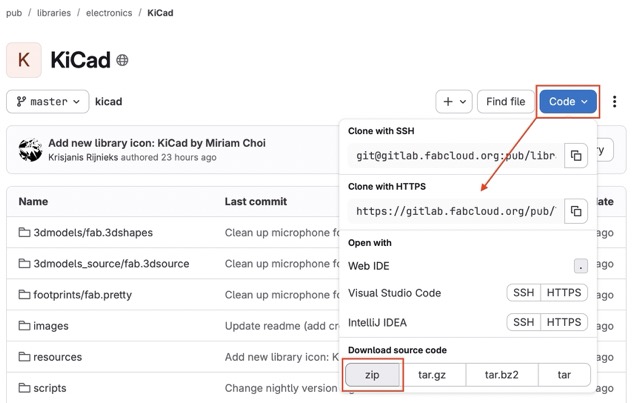Open the footprints/fab.pretty folder
The width and height of the screenshot is (640, 403).
(81, 295)
